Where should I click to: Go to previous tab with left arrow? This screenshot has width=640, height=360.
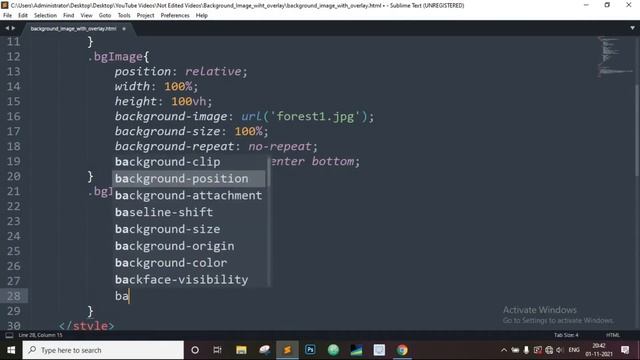tap(7, 28)
